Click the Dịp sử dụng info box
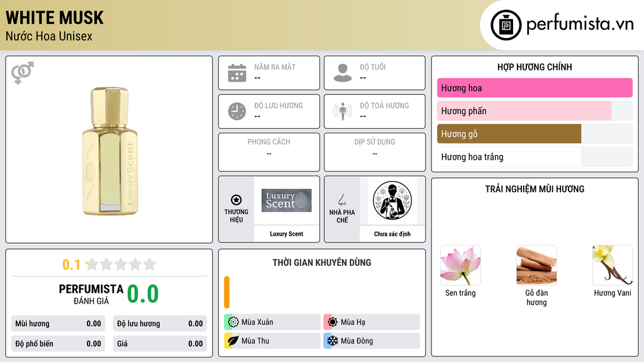The width and height of the screenshot is (644, 362). (375, 152)
